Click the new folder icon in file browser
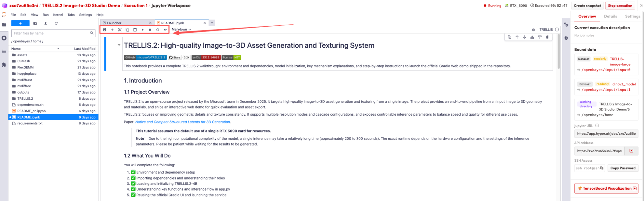 [35, 23]
